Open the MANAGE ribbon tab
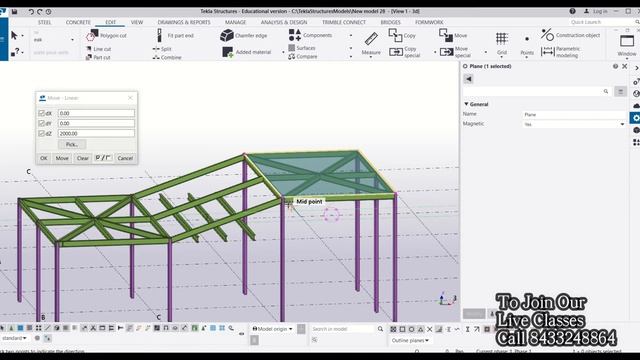 coord(236,22)
